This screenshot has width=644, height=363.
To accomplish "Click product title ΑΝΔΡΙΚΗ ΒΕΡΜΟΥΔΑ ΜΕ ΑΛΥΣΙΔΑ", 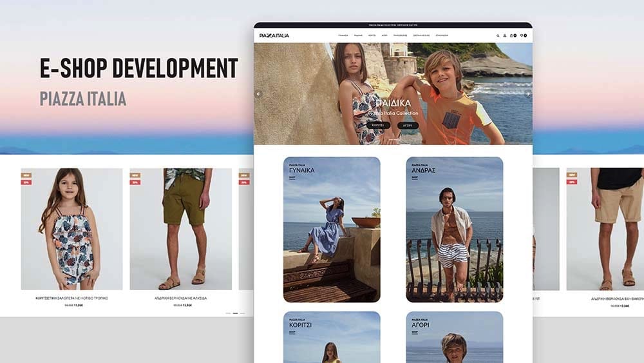I will point(181,298).
